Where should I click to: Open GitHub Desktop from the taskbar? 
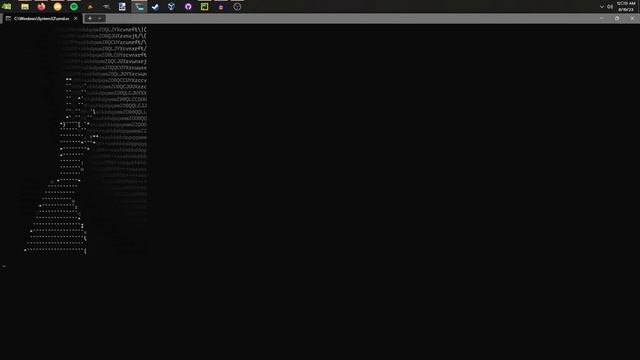[188, 7]
